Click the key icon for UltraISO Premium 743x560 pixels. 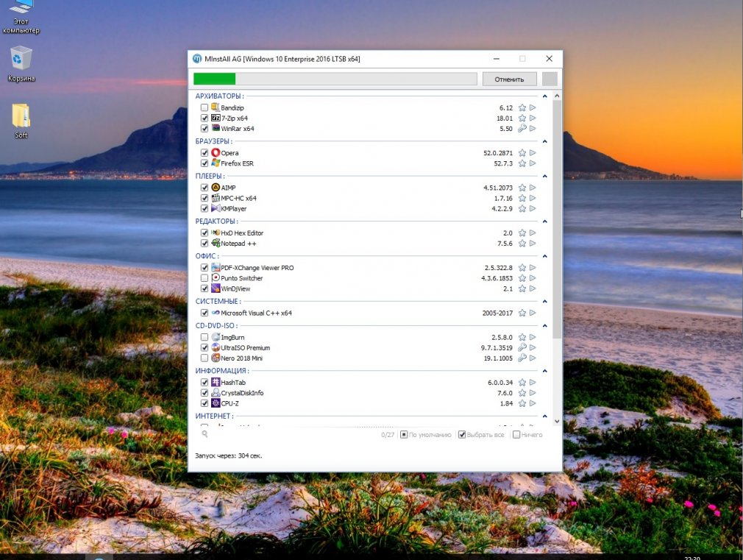522,347
